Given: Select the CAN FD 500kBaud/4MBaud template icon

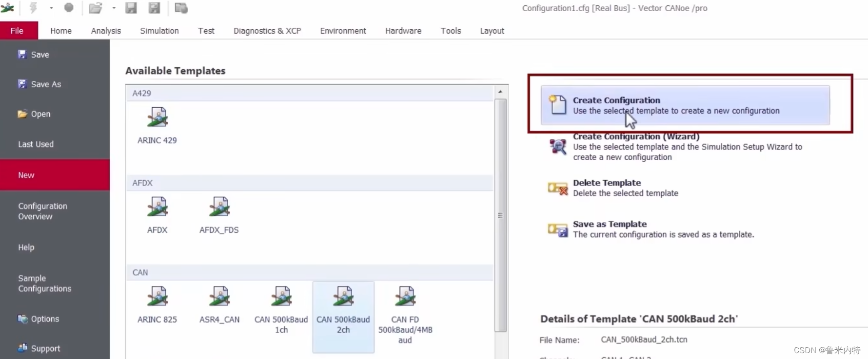Looking at the screenshot, I should [x=405, y=297].
